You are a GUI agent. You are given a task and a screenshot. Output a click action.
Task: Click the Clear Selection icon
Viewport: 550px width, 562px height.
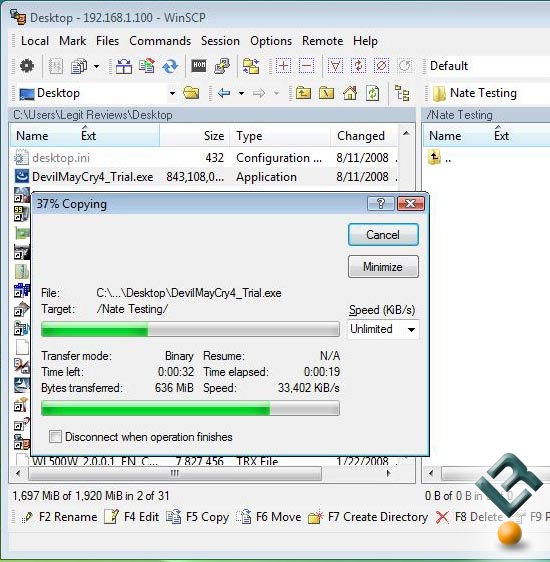pyautogui.click(x=382, y=66)
